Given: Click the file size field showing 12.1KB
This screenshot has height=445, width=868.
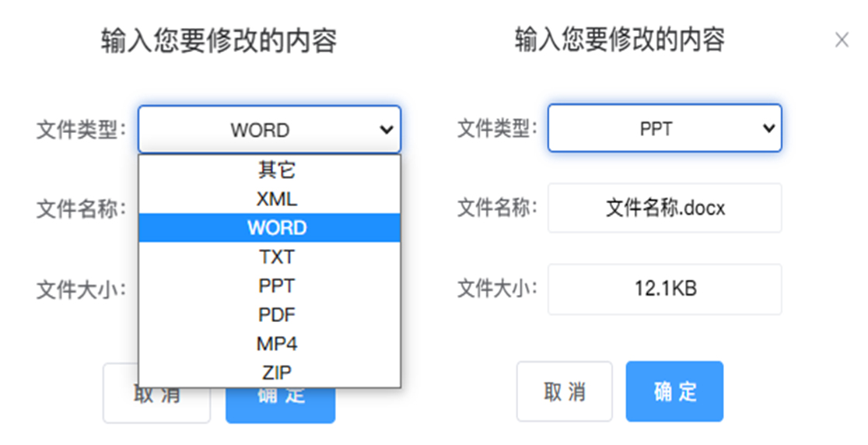Looking at the screenshot, I should 664,289.
